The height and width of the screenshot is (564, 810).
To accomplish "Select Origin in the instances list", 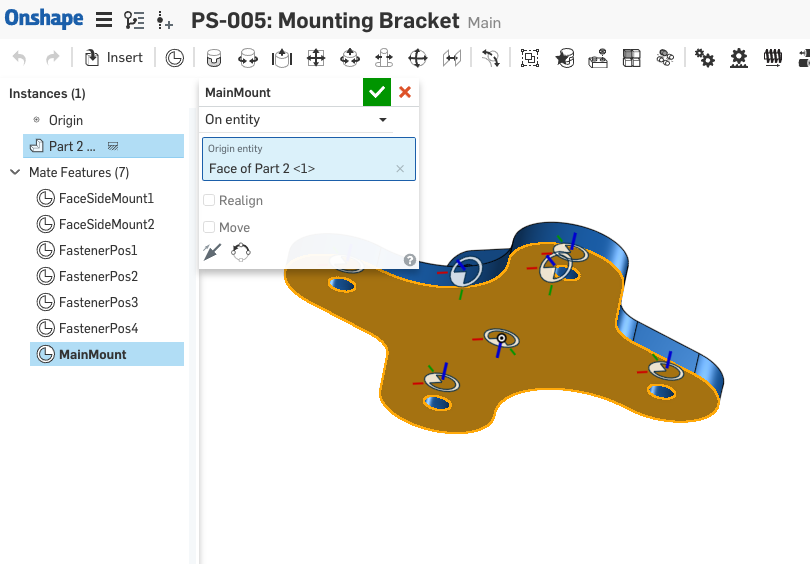I will (x=66, y=120).
